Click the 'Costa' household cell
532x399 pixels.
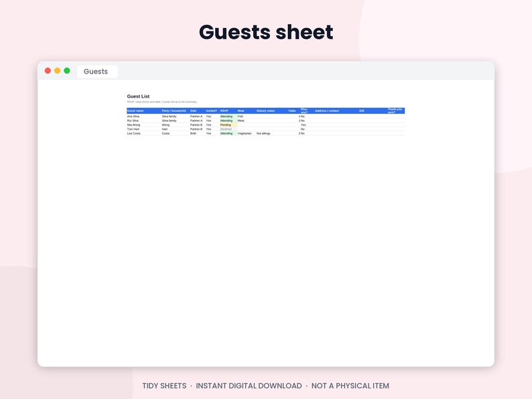click(x=165, y=133)
